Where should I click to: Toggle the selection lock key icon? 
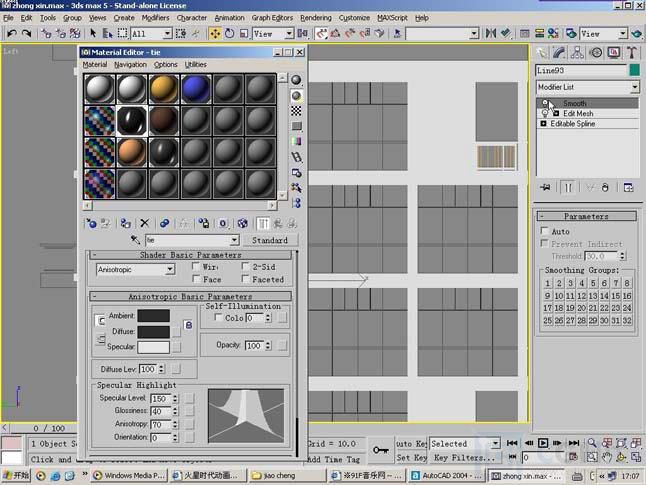click(380, 450)
